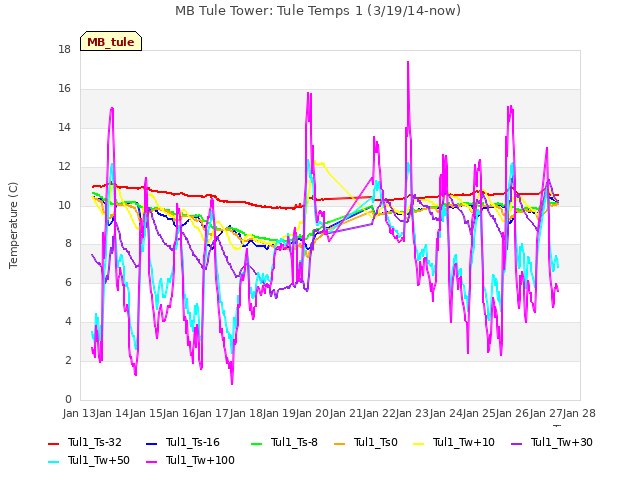Click the purple Tul1_Tw+30 legend swatch
This screenshot has width=640, height=480.
(x=517, y=443)
